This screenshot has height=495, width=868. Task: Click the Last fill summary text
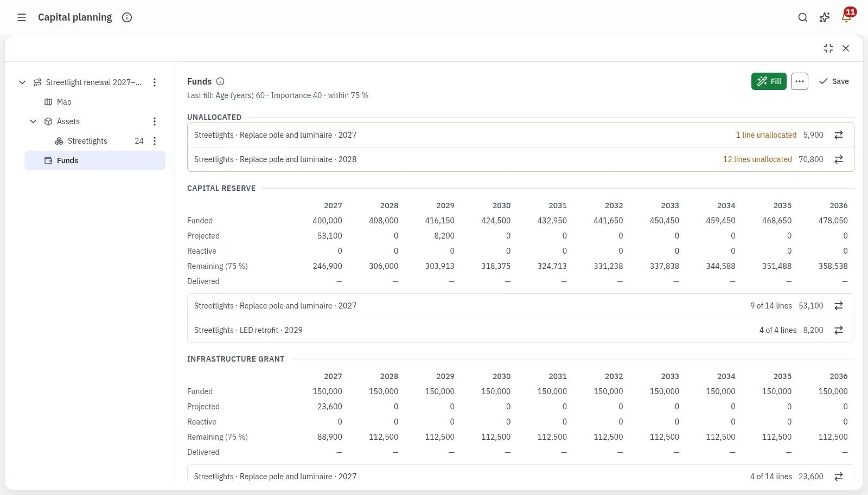pos(278,95)
